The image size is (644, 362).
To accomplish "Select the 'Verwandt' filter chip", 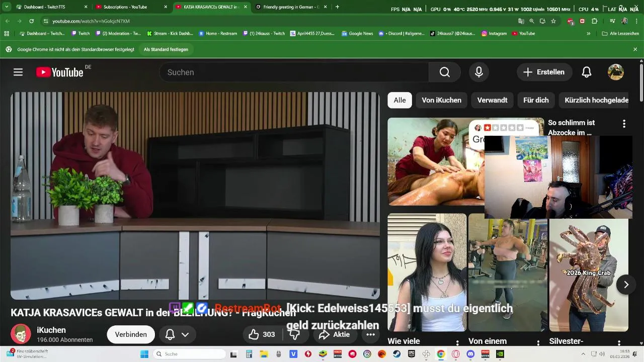I will 492,100.
